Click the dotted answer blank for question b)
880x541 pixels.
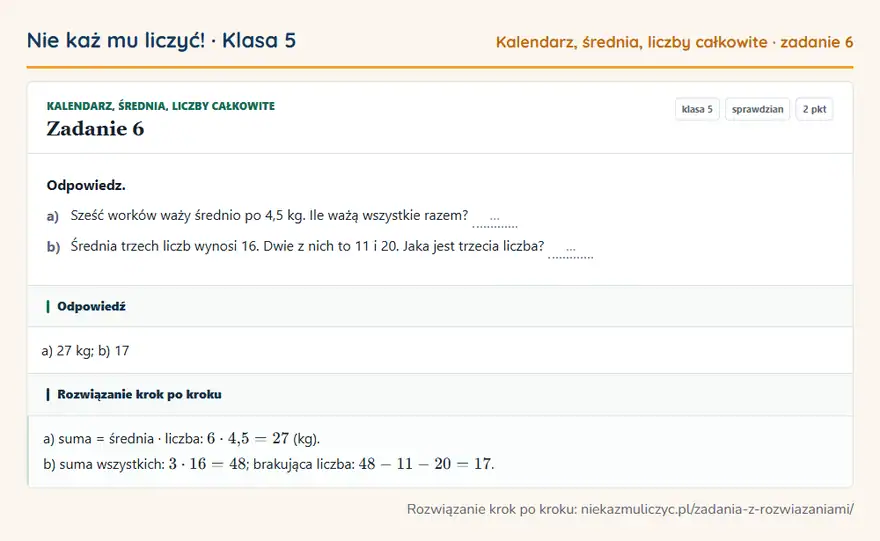click(x=570, y=250)
